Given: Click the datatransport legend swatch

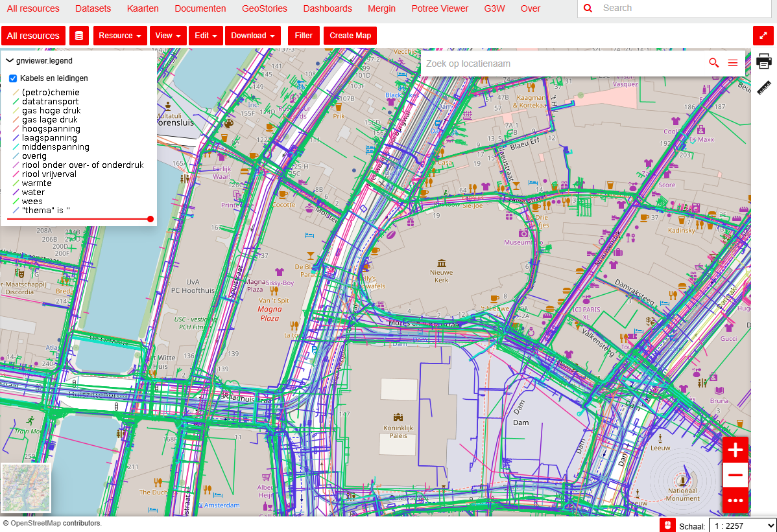Looking at the screenshot, I should tap(16, 102).
